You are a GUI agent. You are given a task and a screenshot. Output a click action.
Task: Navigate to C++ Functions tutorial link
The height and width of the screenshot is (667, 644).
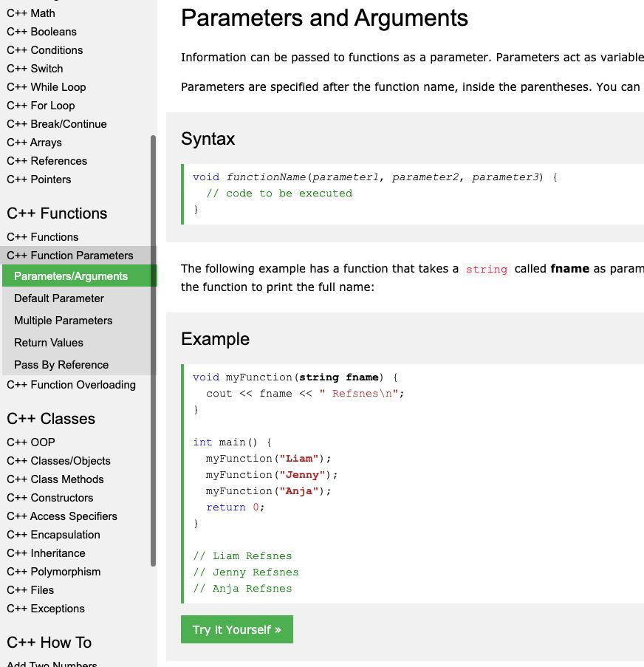click(x=43, y=237)
